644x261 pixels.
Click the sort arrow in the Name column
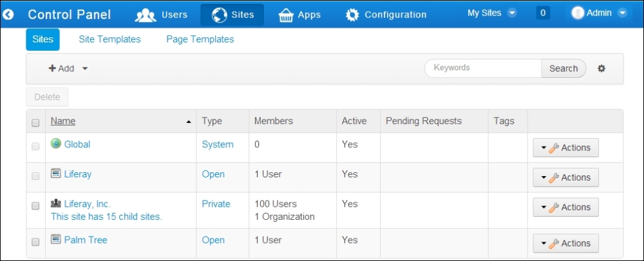point(189,122)
